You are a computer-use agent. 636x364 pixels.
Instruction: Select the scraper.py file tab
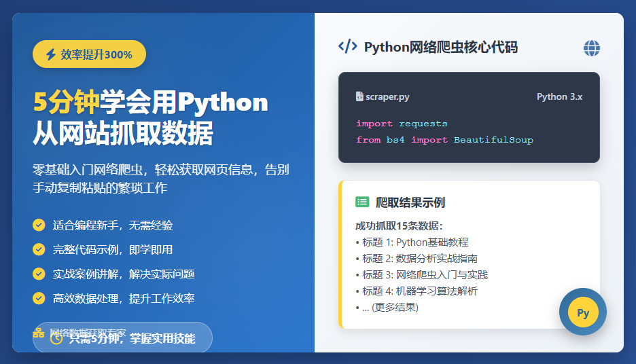coord(383,96)
